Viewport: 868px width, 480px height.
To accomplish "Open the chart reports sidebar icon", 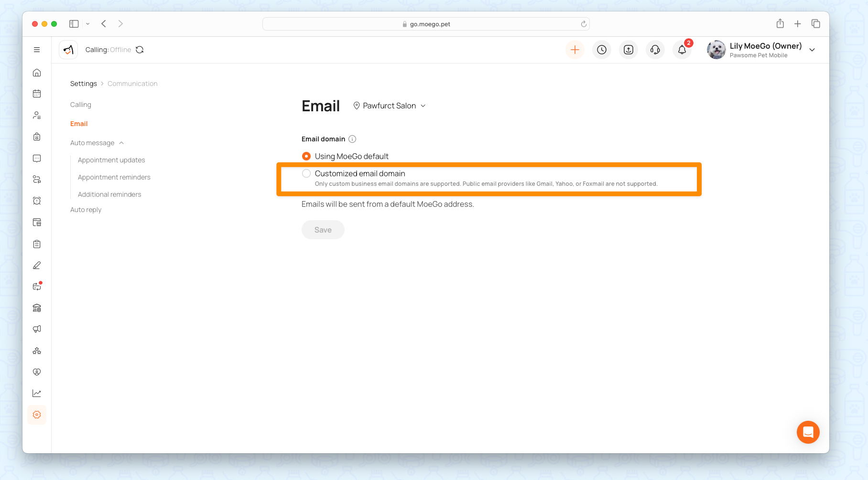I will [x=37, y=393].
